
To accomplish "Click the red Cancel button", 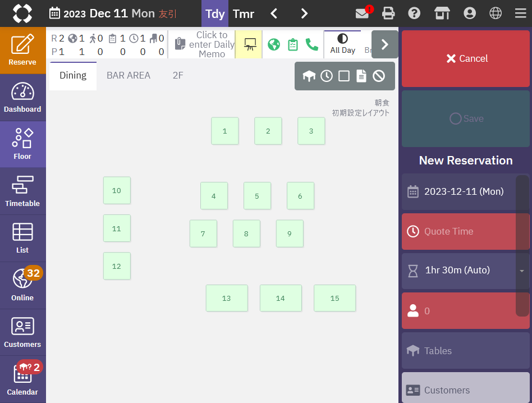I will (x=466, y=58).
